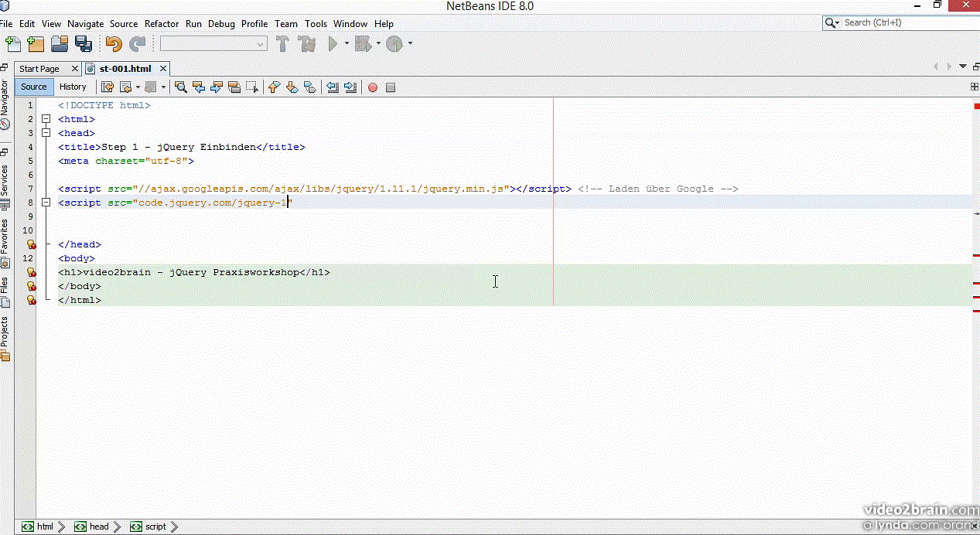Open the Projects side panel
The image size is (980, 535).
click(5, 339)
